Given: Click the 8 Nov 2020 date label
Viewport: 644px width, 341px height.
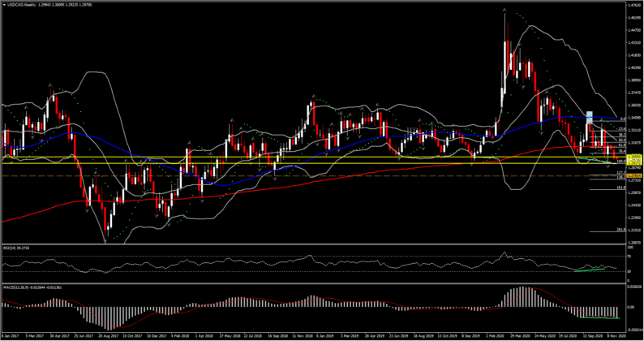Looking at the screenshot, I should coord(617,335).
